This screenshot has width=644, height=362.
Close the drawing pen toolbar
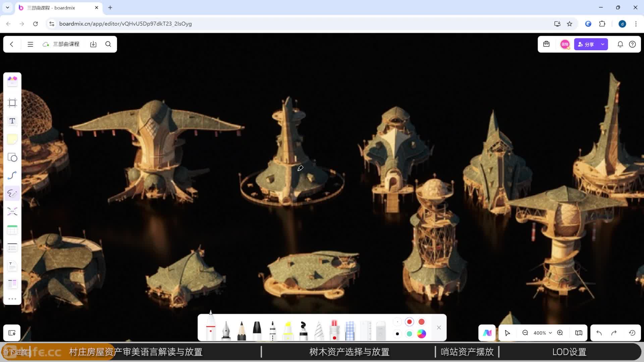[x=439, y=327]
